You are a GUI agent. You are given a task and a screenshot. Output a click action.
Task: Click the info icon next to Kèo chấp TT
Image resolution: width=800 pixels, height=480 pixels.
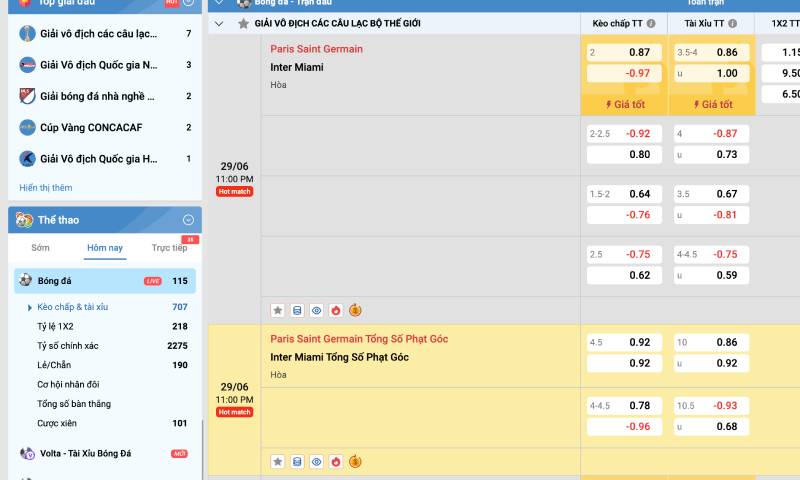651,23
